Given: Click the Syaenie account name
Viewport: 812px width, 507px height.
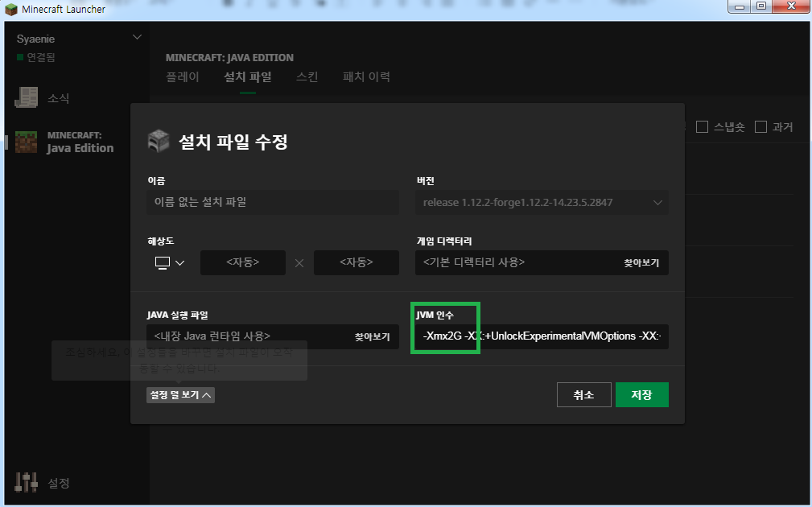Looking at the screenshot, I should (35, 39).
